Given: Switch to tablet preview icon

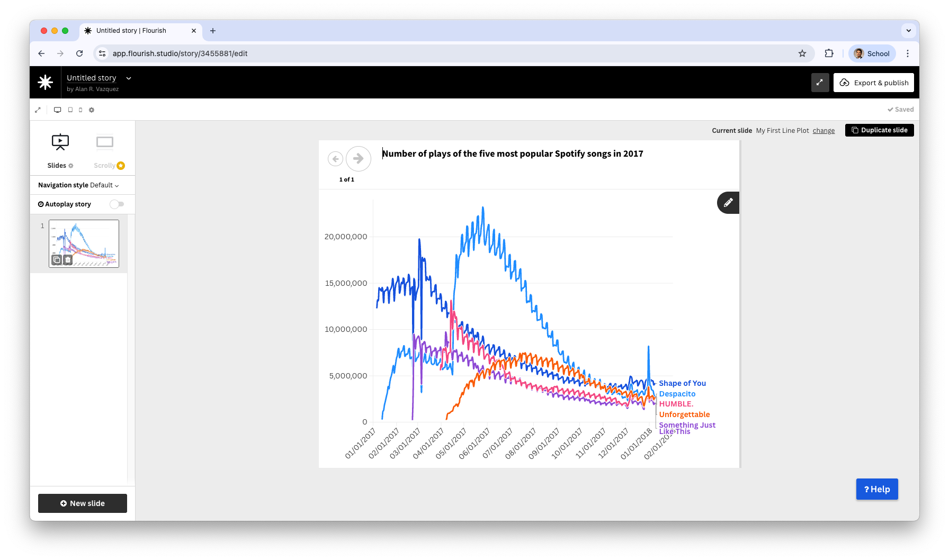Looking at the screenshot, I should click(70, 110).
